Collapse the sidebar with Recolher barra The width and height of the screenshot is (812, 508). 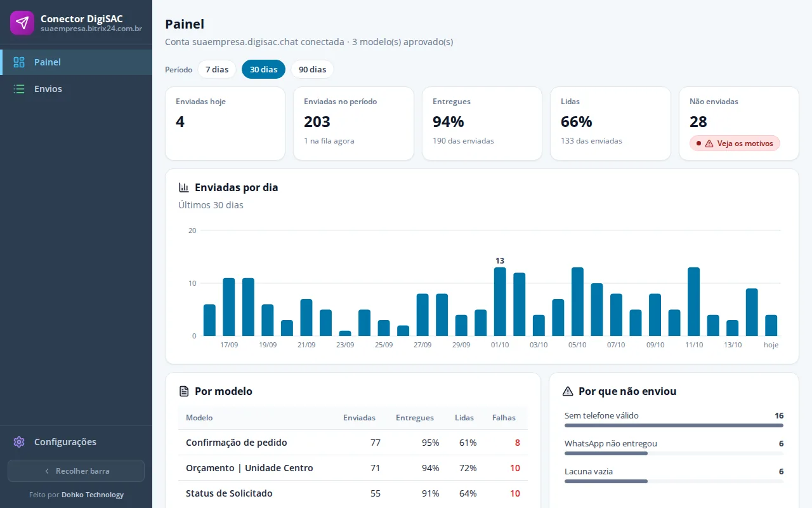point(76,471)
